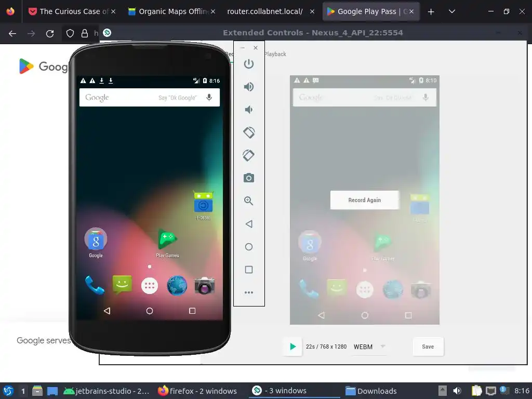Close the emulator toolbar with its X button
Viewport: 532px width, 399px height.
[256, 48]
